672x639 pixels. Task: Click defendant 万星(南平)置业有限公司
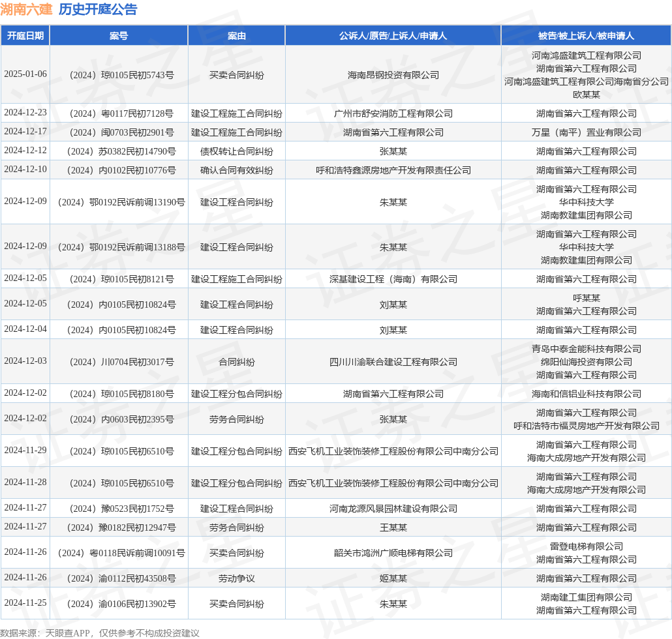pos(587,132)
